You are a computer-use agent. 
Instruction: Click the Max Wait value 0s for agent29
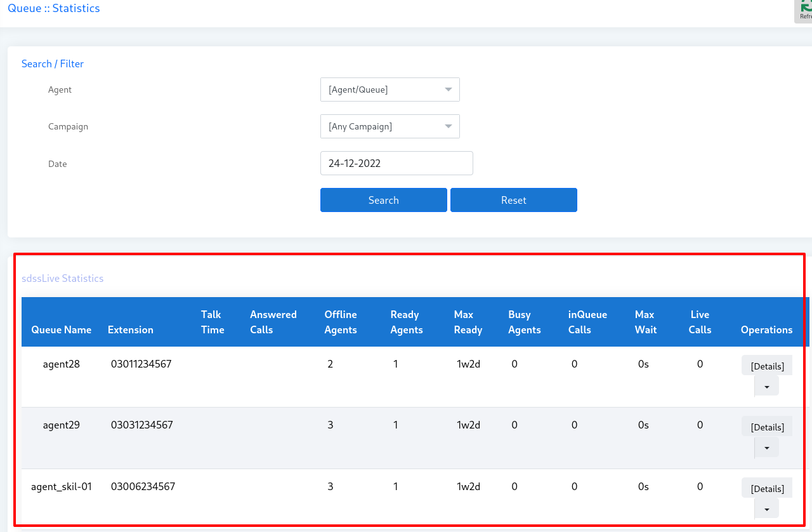(643, 425)
